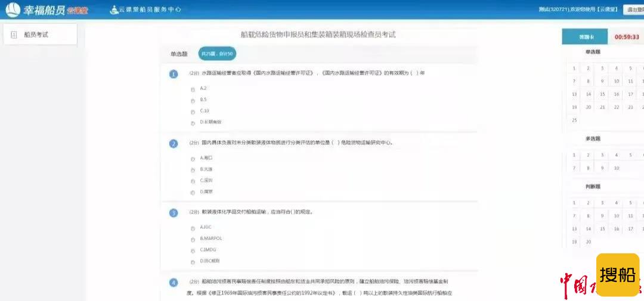The height and width of the screenshot is (301, 644).
Task: Click the 退出登录 button
Action: click(633, 9)
